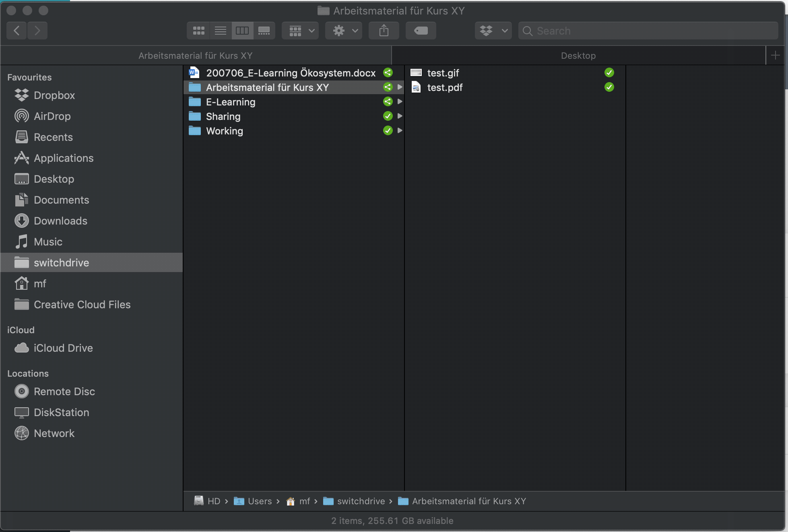Click the Share toolbar icon
This screenshot has height=532, width=788.
384,31
